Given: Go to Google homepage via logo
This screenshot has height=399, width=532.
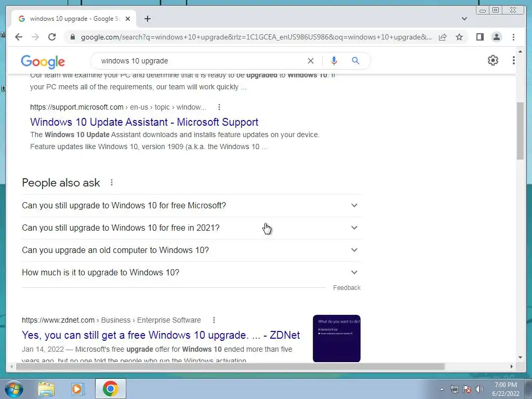Looking at the screenshot, I should click(x=43, y=61).
